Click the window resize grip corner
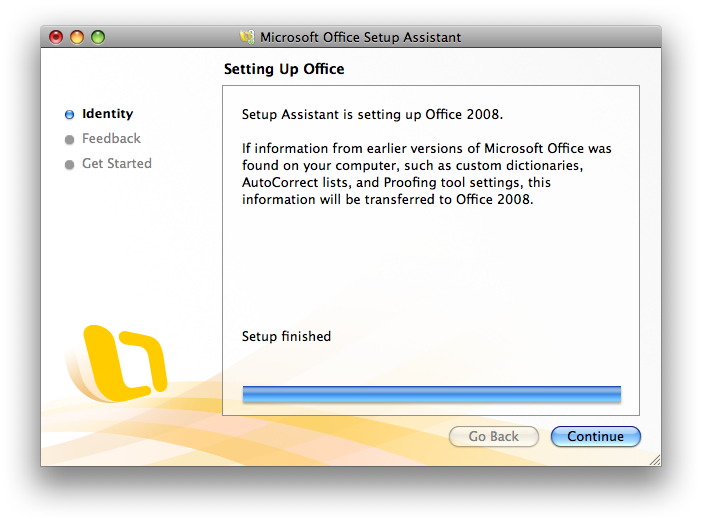The height and width of the screenshot is (522, 702). click(655, 460)
